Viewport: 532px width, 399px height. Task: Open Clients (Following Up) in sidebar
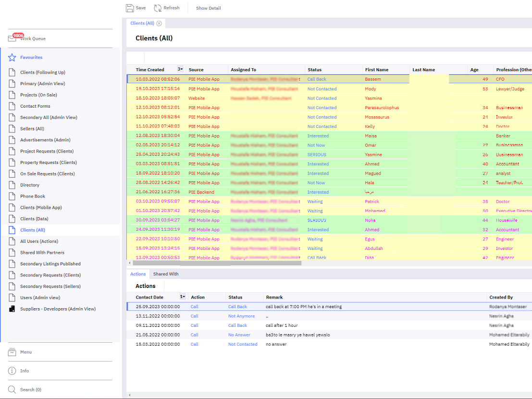[42, 73]
